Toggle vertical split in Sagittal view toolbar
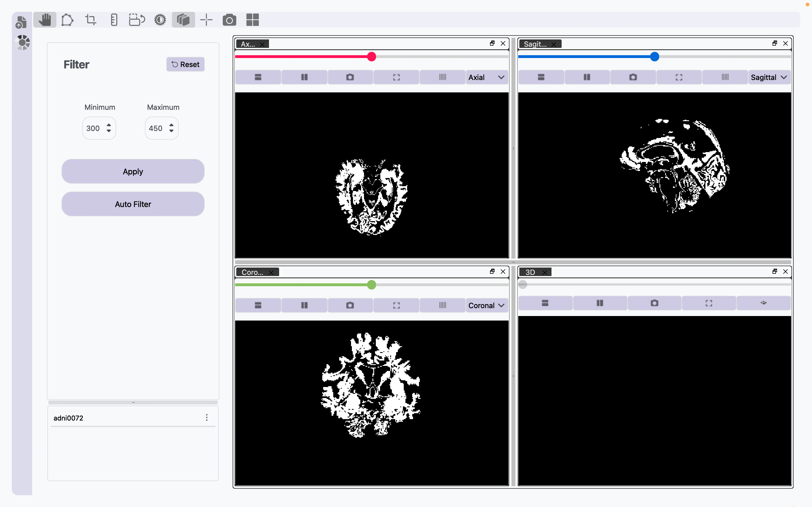The image size is (812, 507). coord(586,77)
